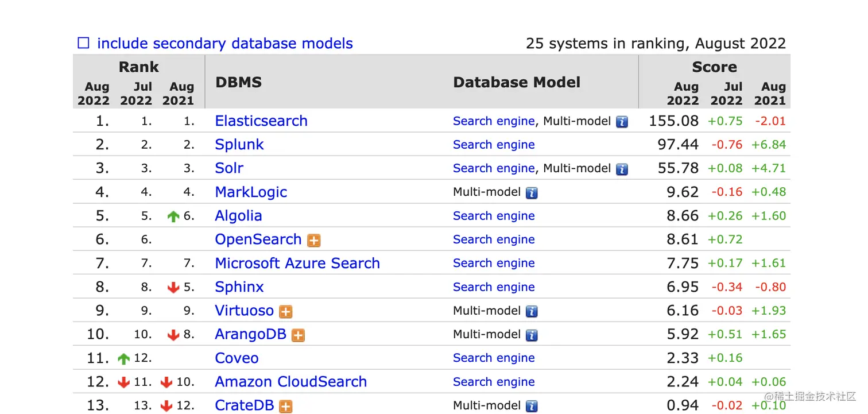This screenshot has width=868, height=414.
Task: Click the Sphinx score 6.95
Action: (683, 287)
